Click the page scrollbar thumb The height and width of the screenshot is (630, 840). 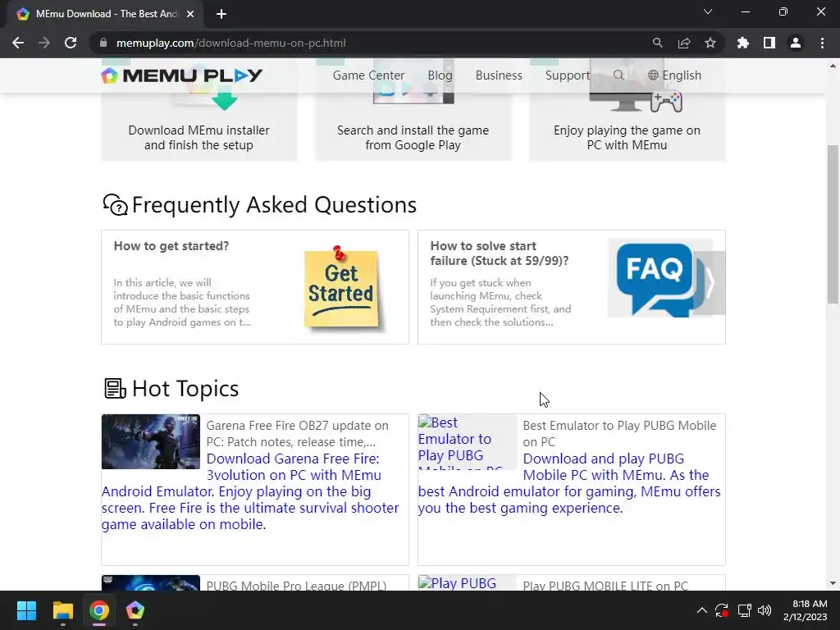[833, 223]
